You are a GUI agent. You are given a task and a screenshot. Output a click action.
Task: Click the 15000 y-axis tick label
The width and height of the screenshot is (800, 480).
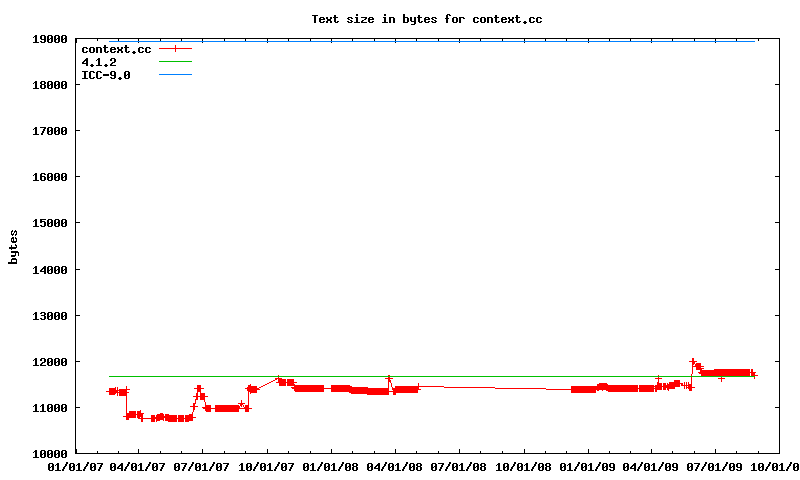coord(49,223)
